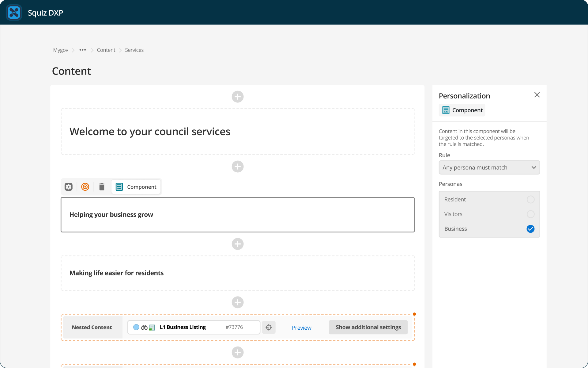This screenshot has width=588, height=368.
Task: Add component below the Welcome heading block
Action: click(x=237, y=167)
